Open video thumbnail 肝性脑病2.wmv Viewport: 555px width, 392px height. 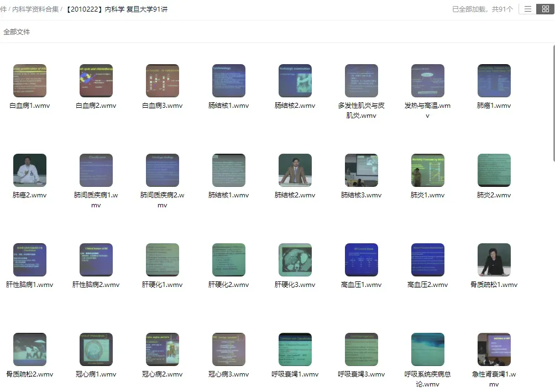96,260
